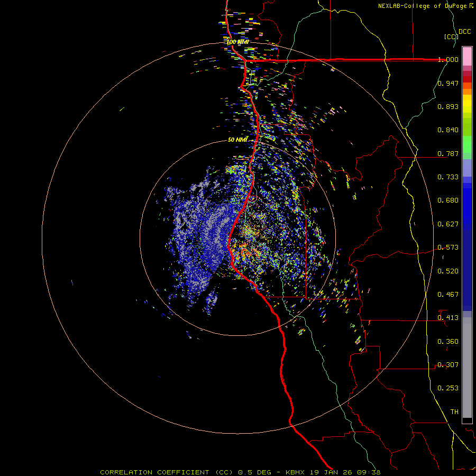Click the 0.947 scale value

pyautogui.click(x=448, y=83)
